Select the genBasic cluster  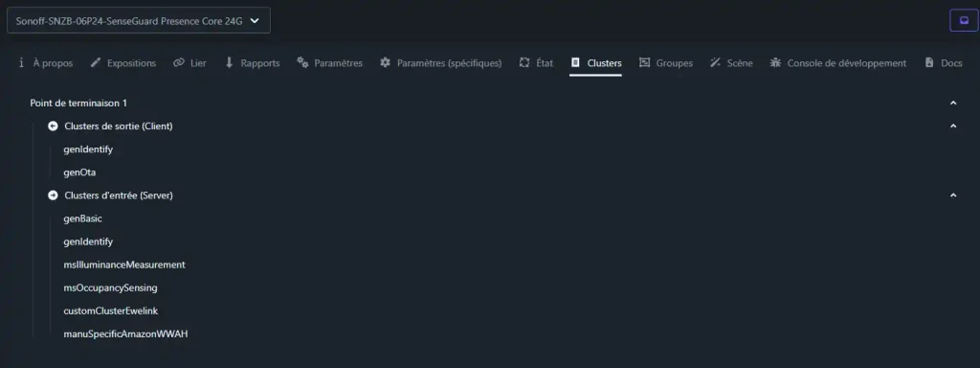(82, 218)
